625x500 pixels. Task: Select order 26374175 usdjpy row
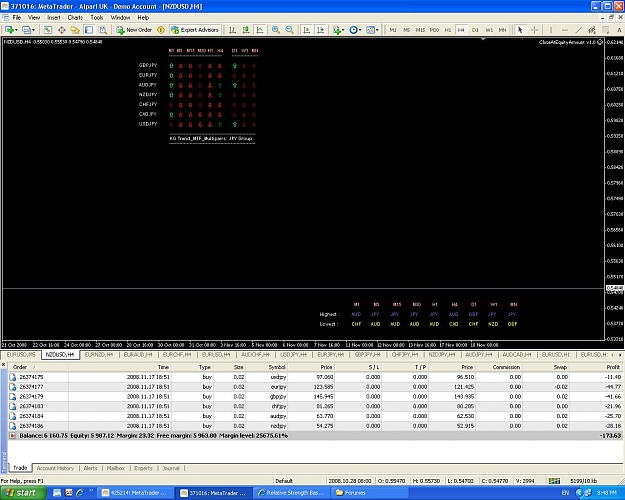pos(315,377)
